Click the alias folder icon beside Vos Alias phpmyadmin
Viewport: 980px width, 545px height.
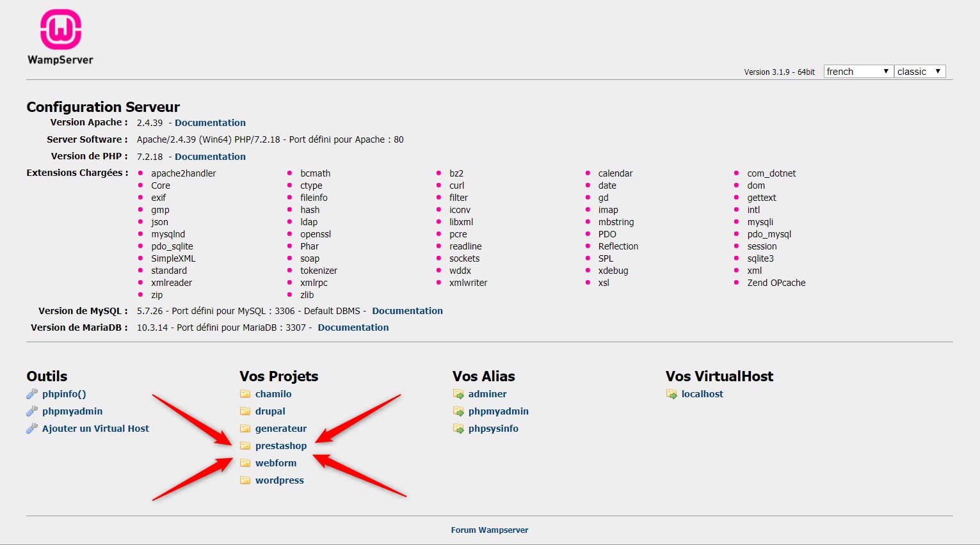[x=458, y=411]
